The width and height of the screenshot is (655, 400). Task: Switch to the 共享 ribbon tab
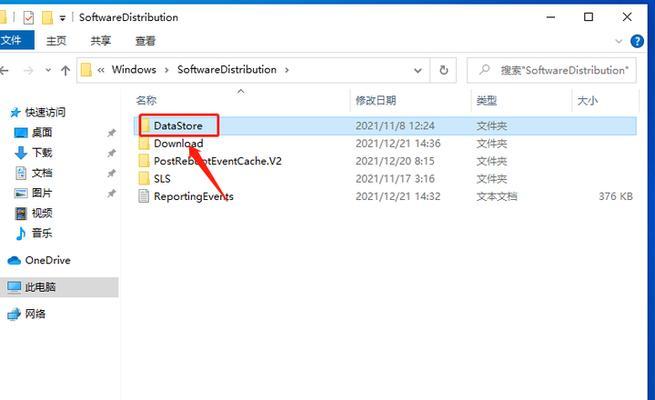pos(101,41)
